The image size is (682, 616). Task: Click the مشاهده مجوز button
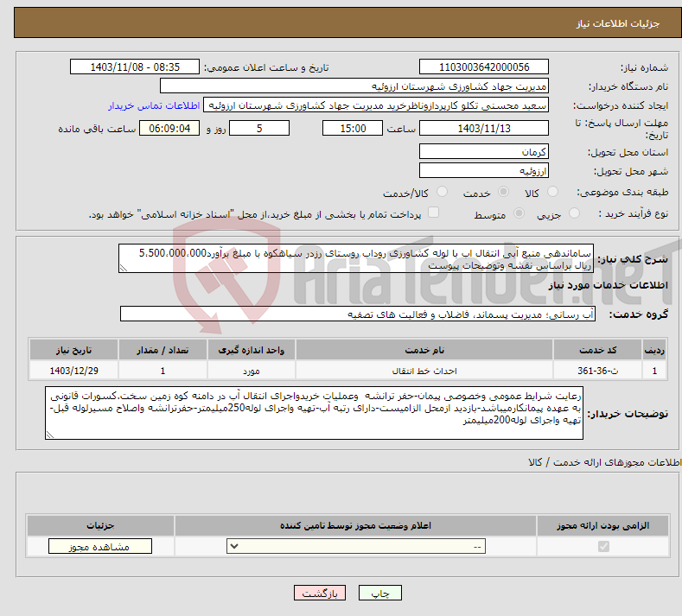click(x=100, y=546)
